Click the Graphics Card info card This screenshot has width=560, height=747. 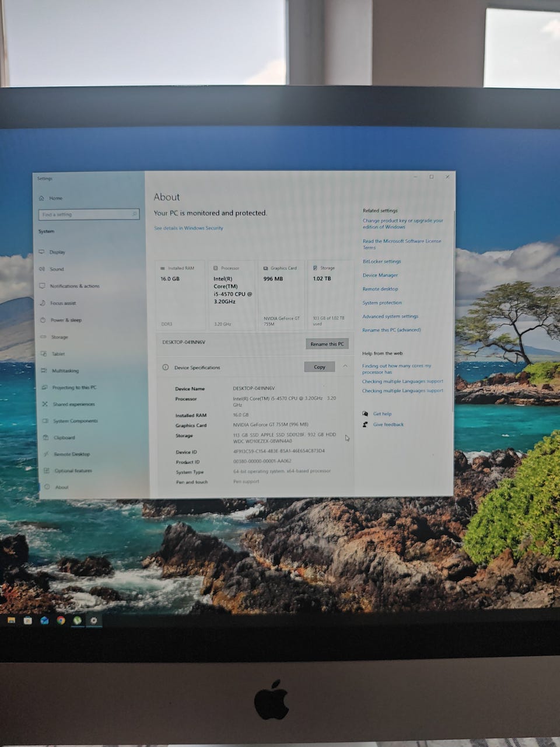click(x=282, y=295)
